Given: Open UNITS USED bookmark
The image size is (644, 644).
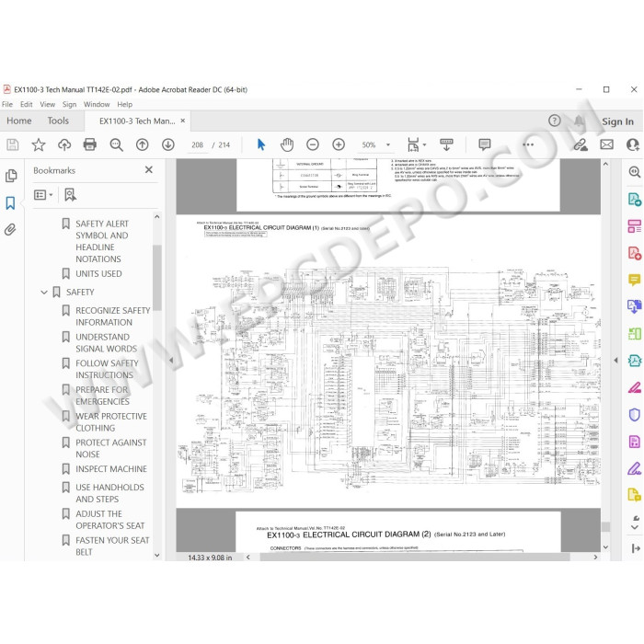Looking at the screenshot, I should 98,273.
